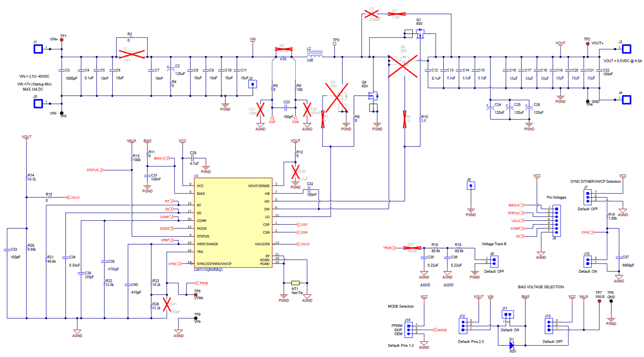Click 'SYNC DITHER/VH/CP Selection' label

[595, 181]
